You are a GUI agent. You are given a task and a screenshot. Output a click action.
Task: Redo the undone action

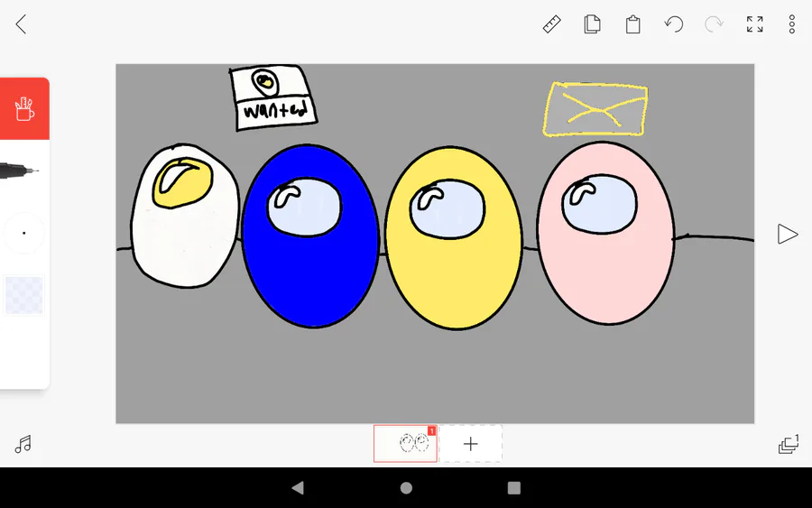click(x=714, y=24)
